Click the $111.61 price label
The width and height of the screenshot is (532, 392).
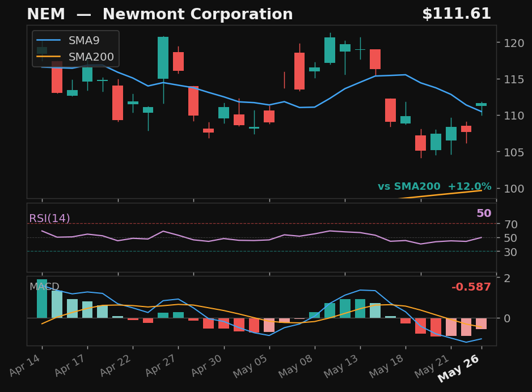pyautogui.click(x=457, y=14)
